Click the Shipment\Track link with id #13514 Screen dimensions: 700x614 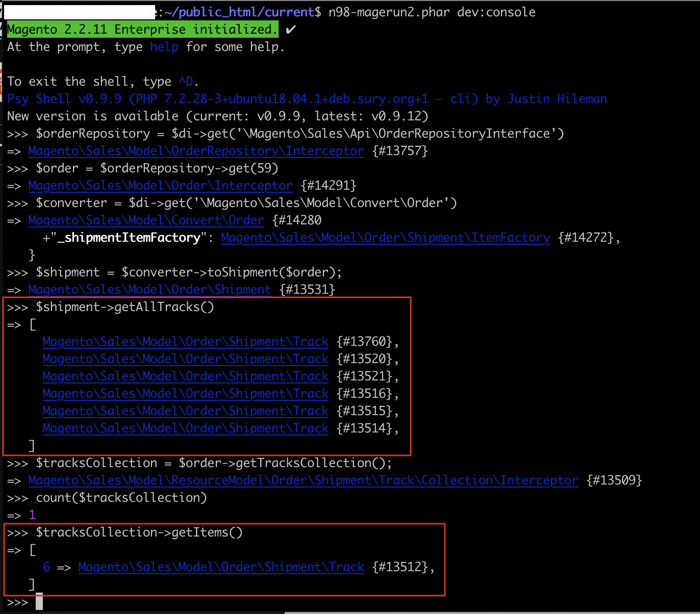(x=186, y=428)
